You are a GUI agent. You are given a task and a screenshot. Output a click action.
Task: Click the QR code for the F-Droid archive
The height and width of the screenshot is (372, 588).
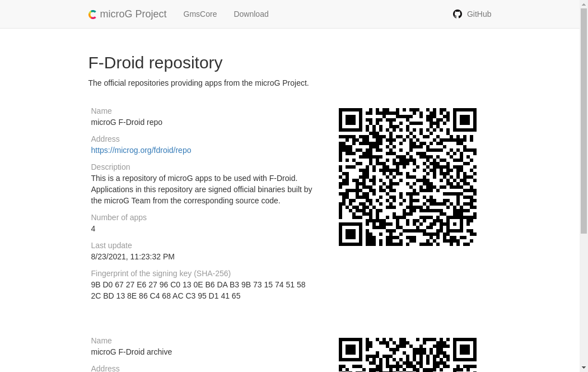coord(407,355)
